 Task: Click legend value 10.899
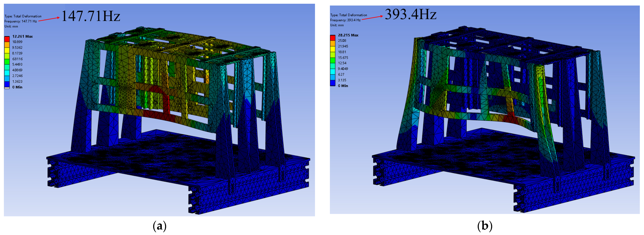17,42
